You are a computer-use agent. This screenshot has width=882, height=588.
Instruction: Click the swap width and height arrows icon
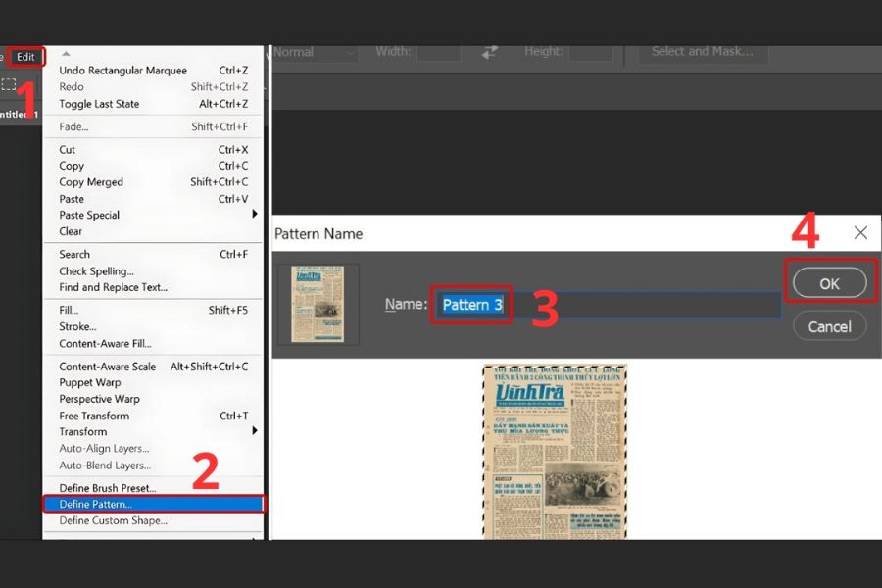point(490,52)
